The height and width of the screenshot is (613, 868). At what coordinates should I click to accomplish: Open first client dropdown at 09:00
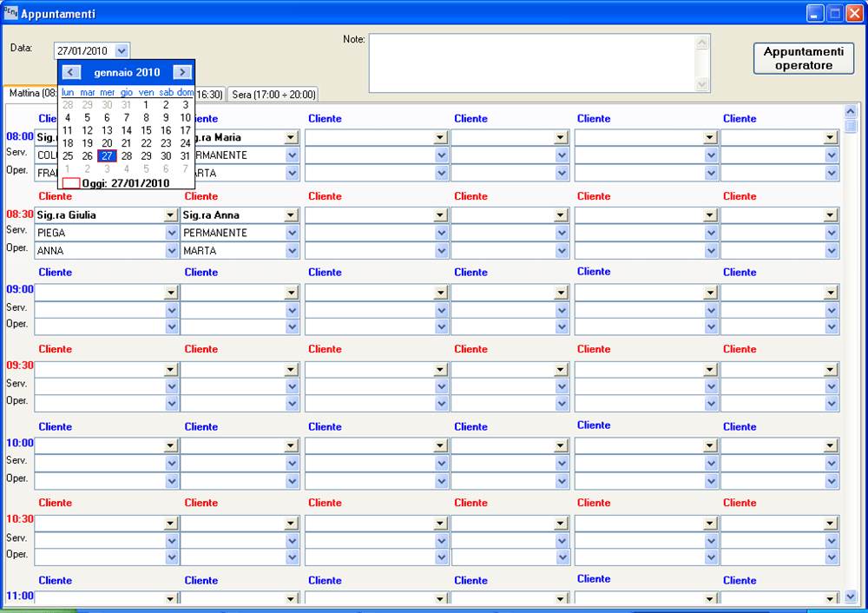[171, 293]
